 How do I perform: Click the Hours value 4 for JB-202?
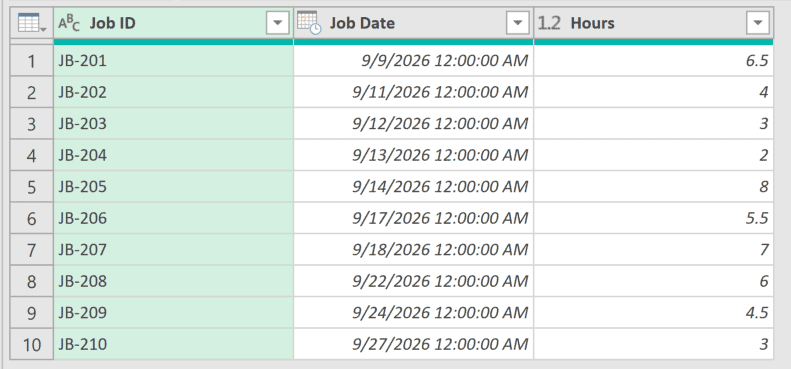coord(654,92)
